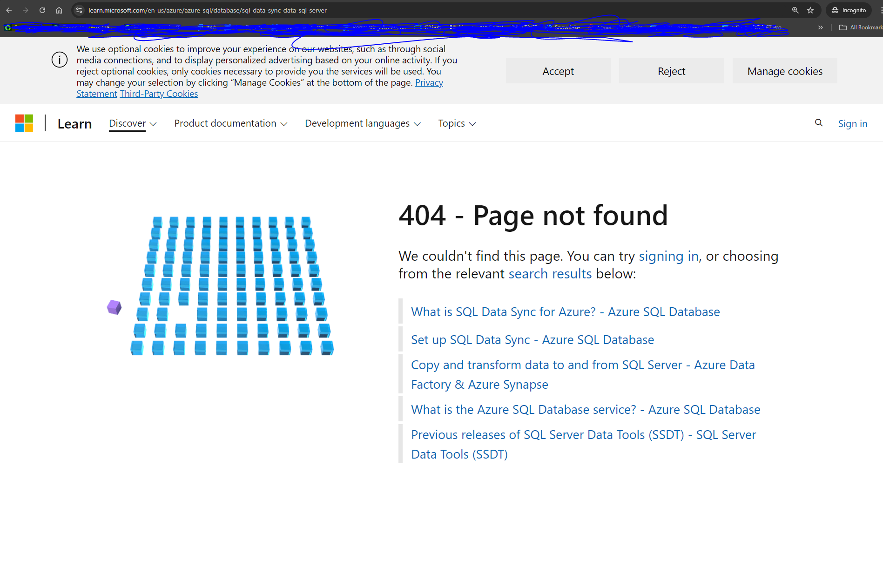Screen dimensions: 883x588
Task: Open Previous releases of SSDT result
Action: pos(584,445)
